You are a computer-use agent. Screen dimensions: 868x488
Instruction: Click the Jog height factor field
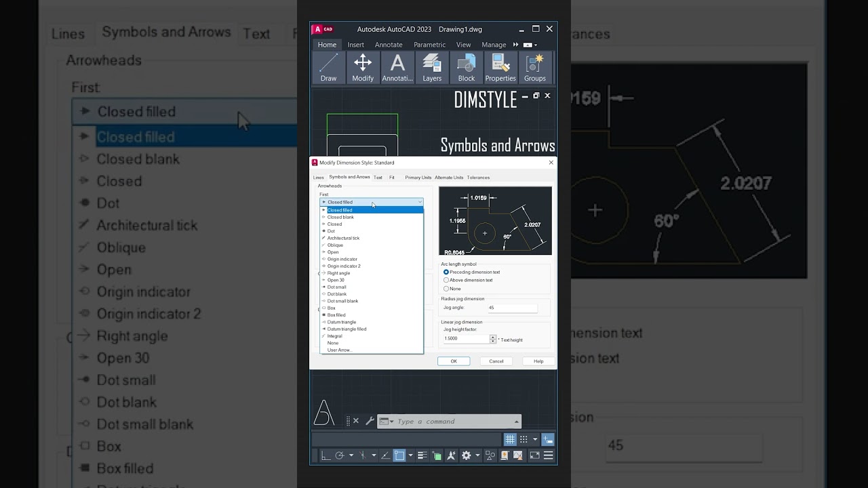(467, 339)
